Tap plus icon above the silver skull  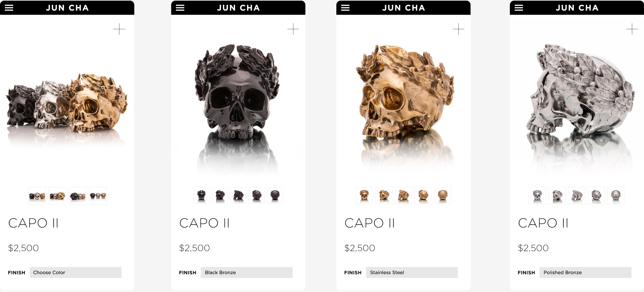632,29
